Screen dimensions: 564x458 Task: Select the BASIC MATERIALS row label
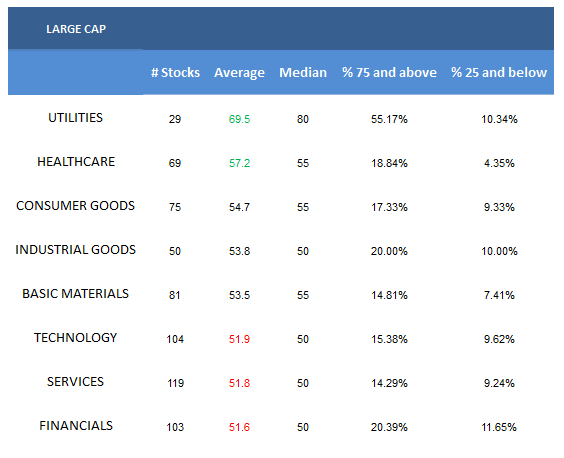[x=76, y=294]
